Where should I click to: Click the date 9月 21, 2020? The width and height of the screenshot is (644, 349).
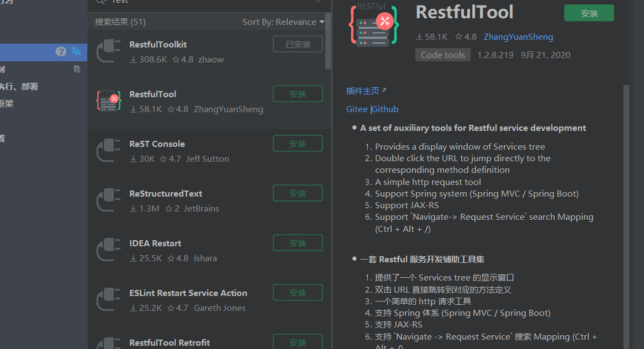tap(546, 55)
